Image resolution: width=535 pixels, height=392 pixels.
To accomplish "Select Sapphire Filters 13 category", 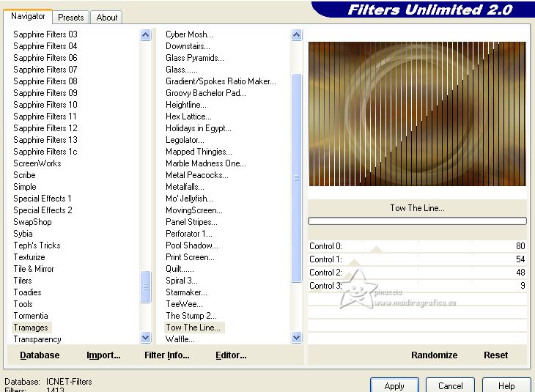I will (45, 140).
